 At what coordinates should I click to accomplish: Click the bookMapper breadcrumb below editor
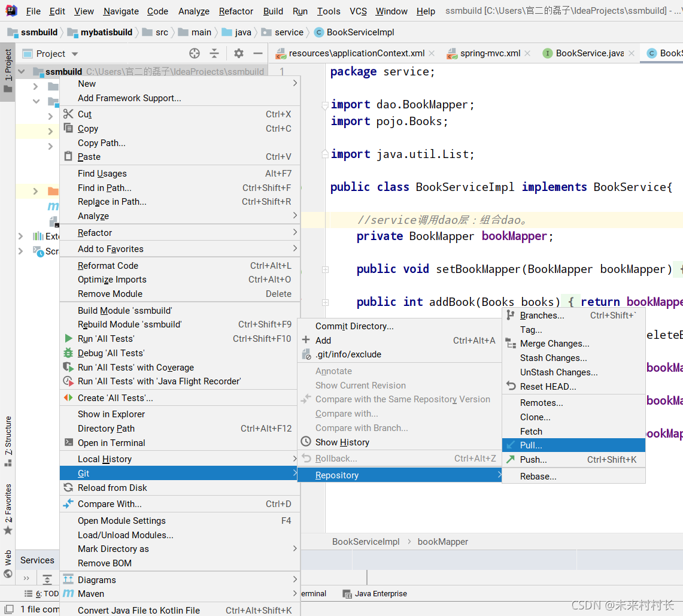[442, 542]
